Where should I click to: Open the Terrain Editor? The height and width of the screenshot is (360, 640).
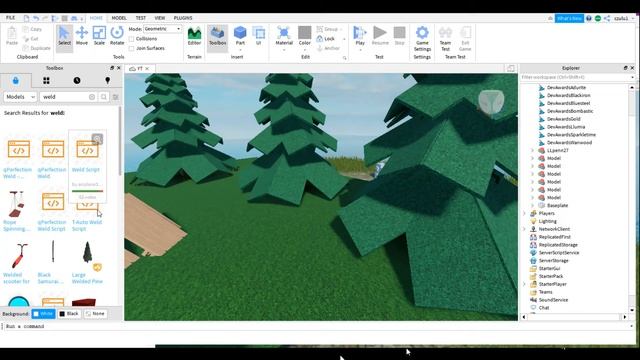194,36
